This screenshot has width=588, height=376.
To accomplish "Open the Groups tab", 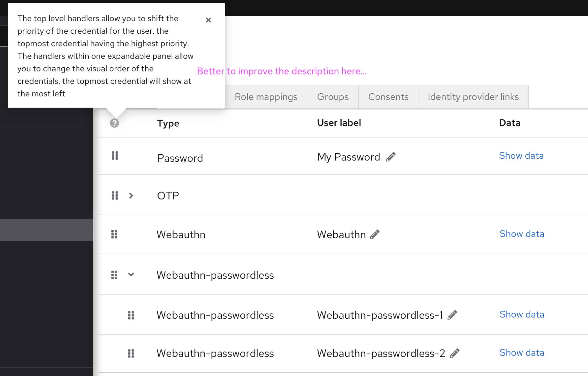I will [332, 97].
